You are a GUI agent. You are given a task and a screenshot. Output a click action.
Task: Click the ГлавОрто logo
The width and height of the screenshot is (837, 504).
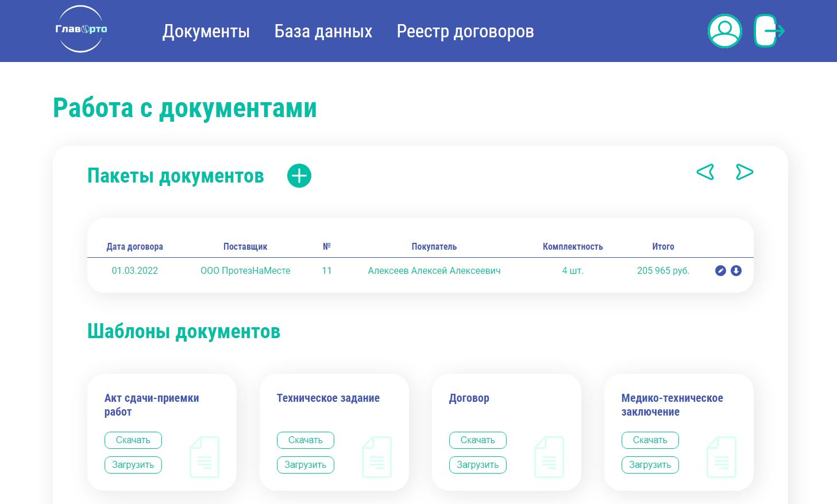click(81, 29)
